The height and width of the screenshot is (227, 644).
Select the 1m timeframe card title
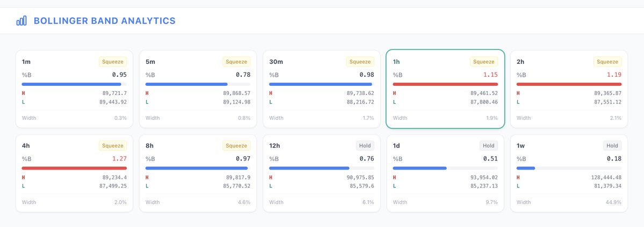coord(26,62)
